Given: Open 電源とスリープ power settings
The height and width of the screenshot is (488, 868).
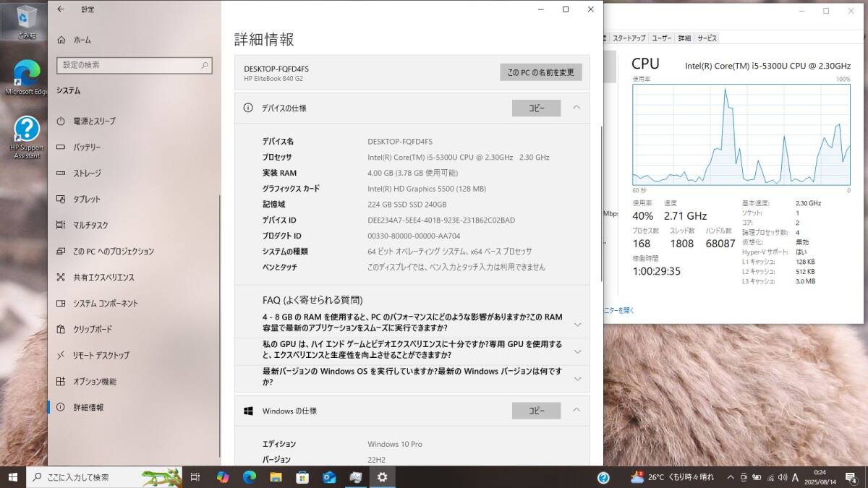Looking at the screenshot, I should click(85, 121).
